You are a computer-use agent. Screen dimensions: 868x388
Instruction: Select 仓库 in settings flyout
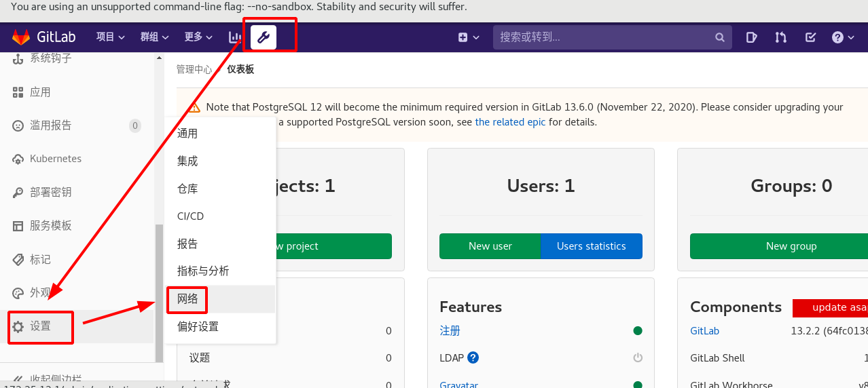tap(221, 189)
